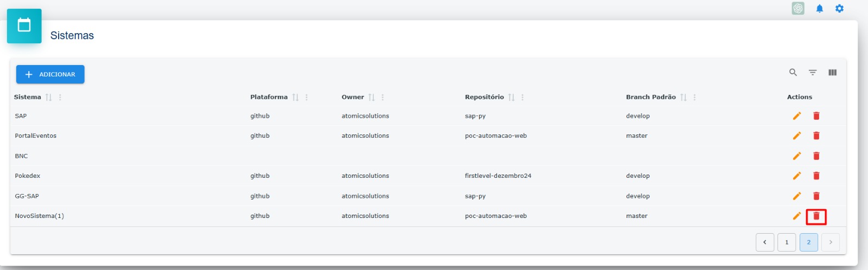
Task: Click the firstlevel-dezembro24 repository cell
Action: pyautogui.click(x=498, y=176)
